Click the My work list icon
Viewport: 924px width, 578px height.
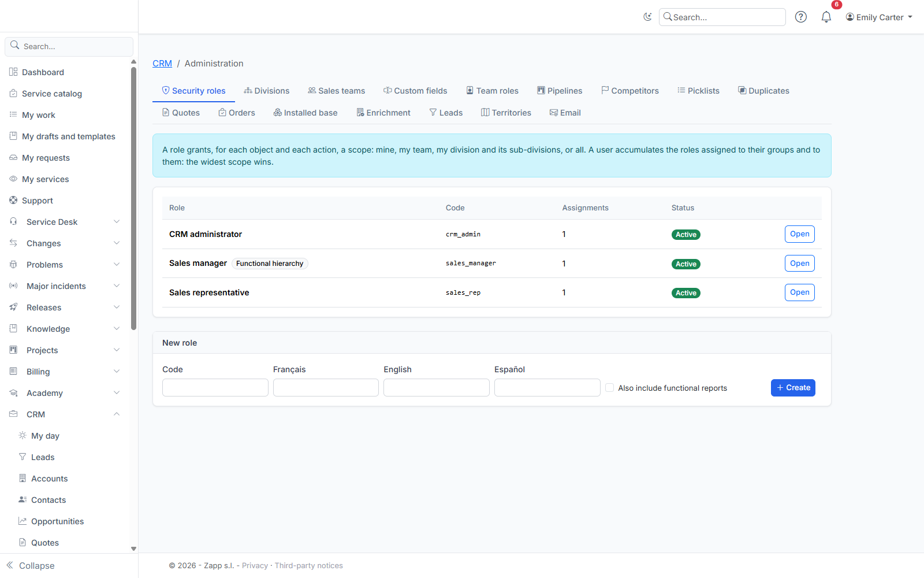(x=13, y=115)
